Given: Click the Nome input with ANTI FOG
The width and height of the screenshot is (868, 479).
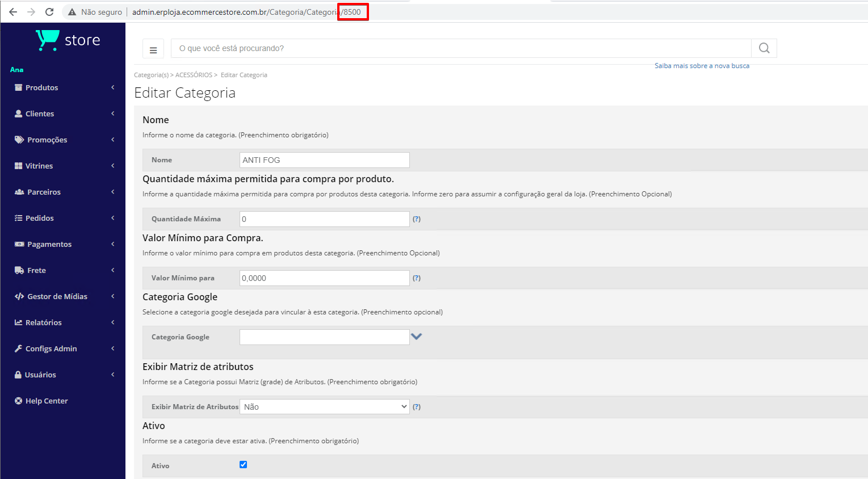Looking at the screenshot, I should coord(325,160).
